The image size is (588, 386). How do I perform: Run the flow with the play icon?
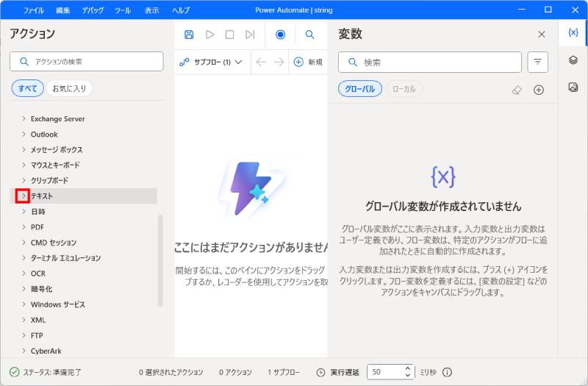pos(210,35)
